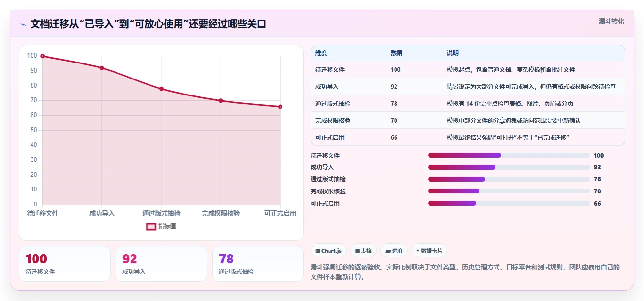The image size is (644, 301).
Task: Click the 数据 column header
Action: point(396,53)
